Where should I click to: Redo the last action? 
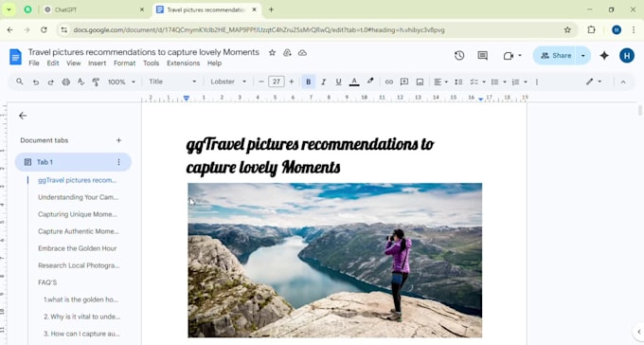click(50, 82)
